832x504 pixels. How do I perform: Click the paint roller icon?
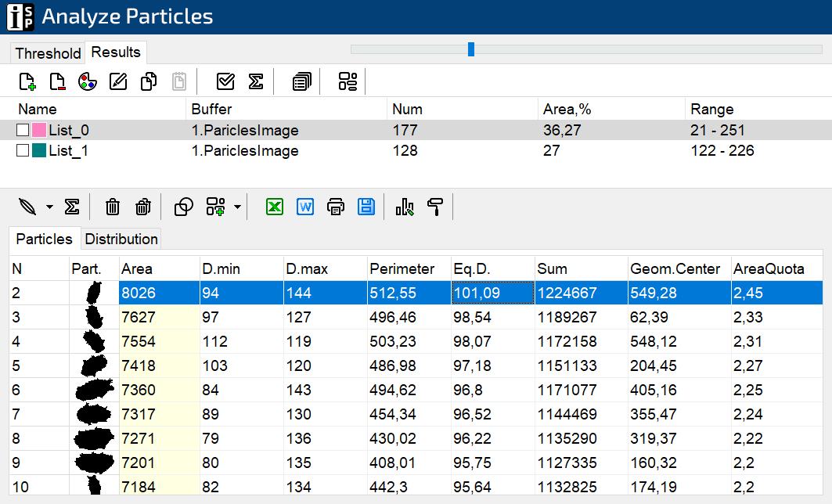435,207
